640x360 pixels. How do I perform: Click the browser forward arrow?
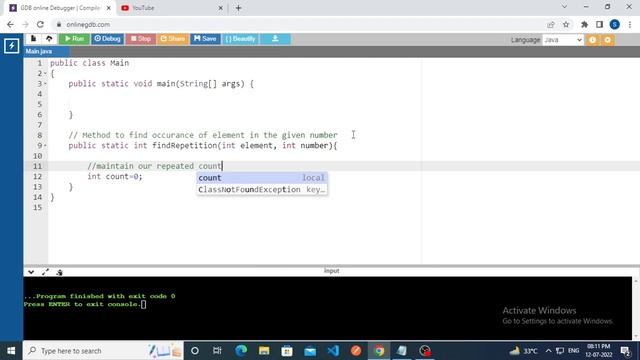(25, 24)
